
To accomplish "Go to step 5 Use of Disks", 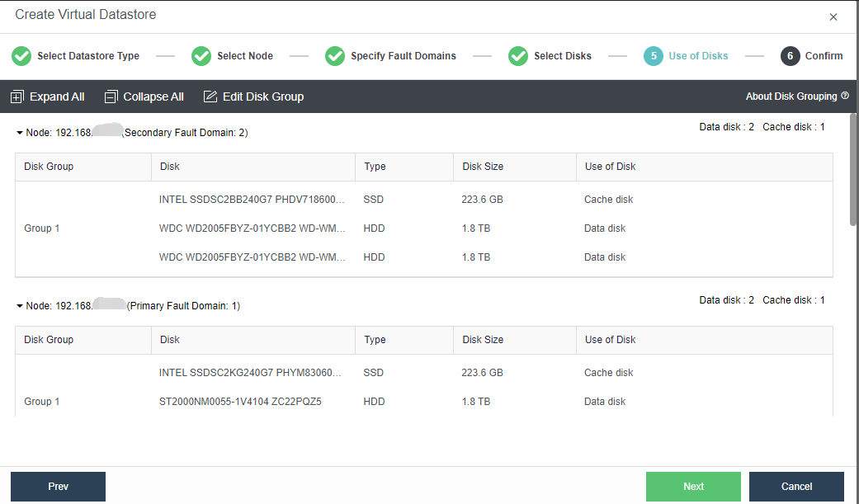I will 654,56.
